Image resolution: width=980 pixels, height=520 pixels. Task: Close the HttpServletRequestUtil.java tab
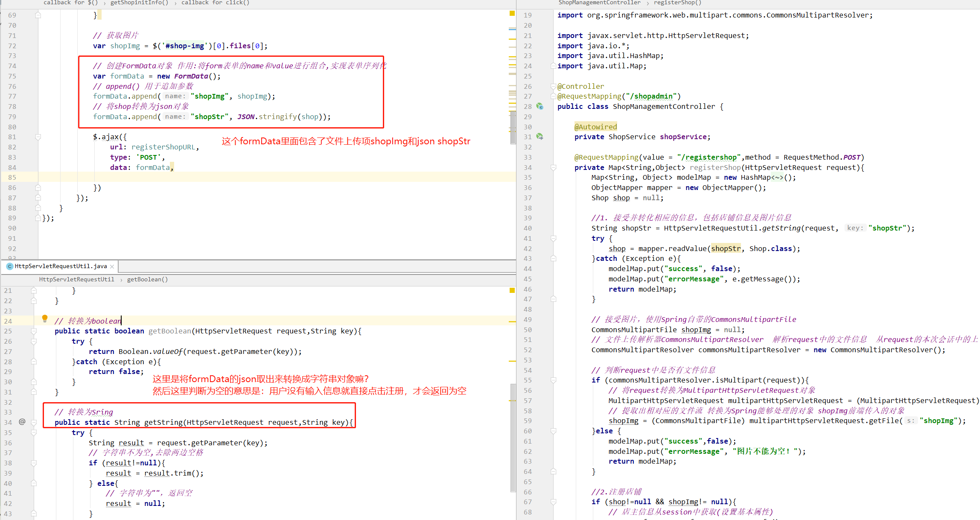click(112, 266)
